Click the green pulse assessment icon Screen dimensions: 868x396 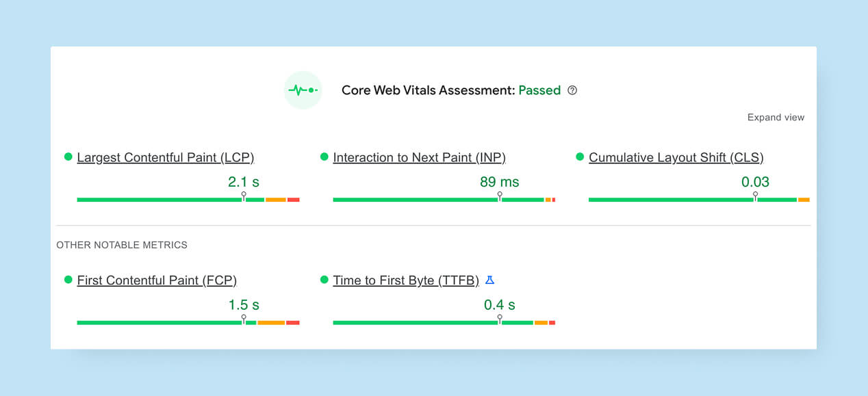coord(303,90)
